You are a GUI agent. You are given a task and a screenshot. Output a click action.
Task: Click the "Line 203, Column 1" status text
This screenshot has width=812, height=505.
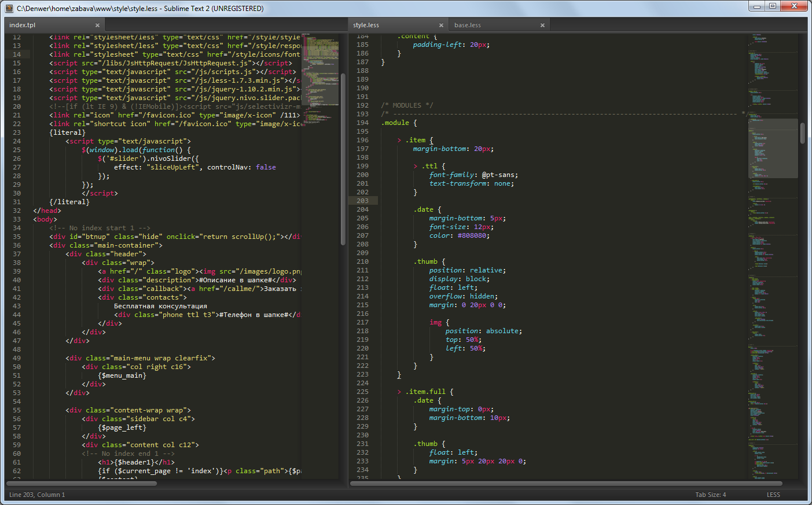tap(37, 495)
